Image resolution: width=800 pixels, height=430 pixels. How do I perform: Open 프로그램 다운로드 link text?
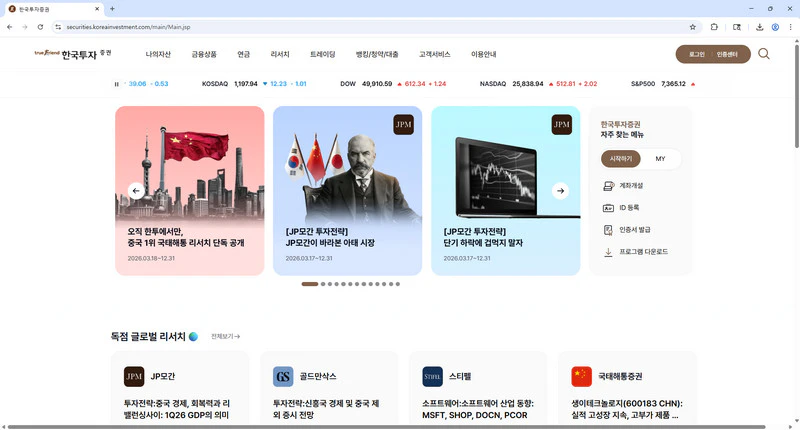pyautogui.click(x=643, y=252)
